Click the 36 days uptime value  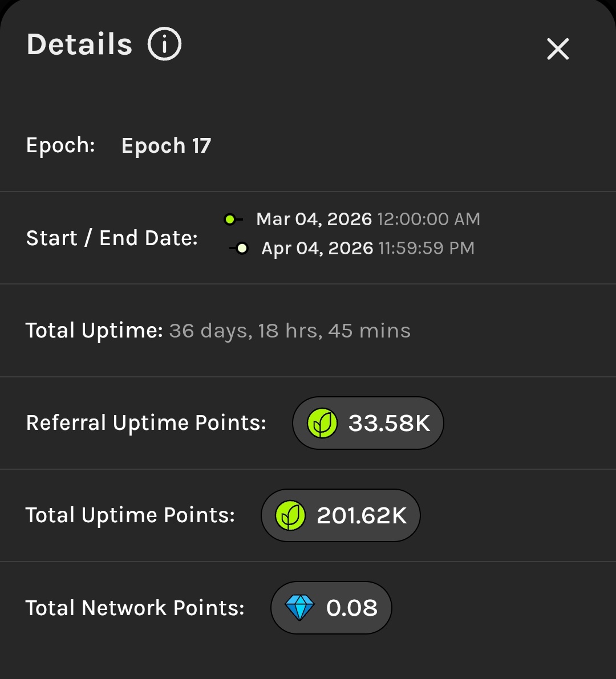tap(290, 331)
